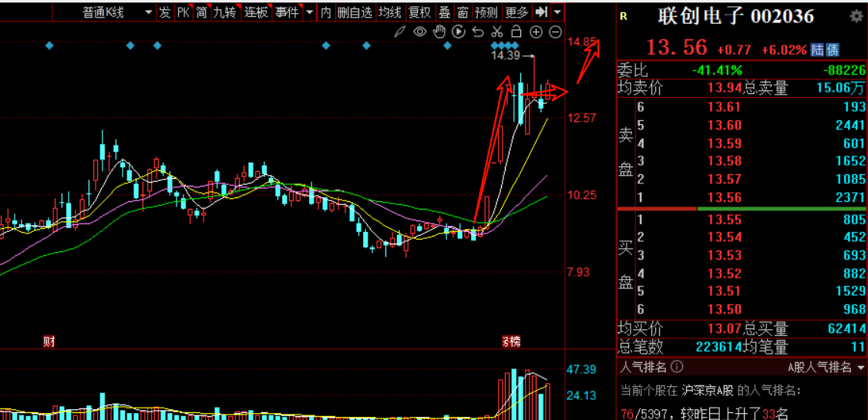The width and height of the screenshot is (868, 420).
Task: Open the 复权 toolbar option
Action: coord(420,12)
